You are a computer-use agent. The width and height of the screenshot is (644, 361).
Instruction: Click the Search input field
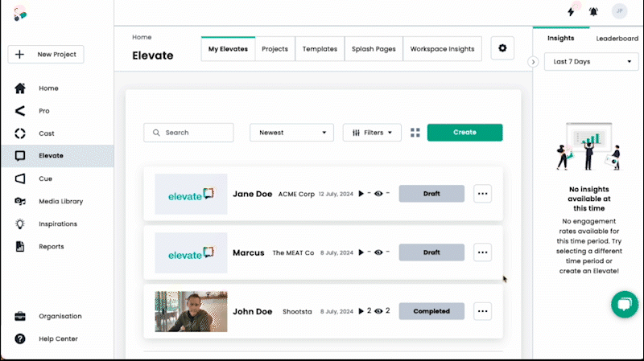tap(189, 133)
